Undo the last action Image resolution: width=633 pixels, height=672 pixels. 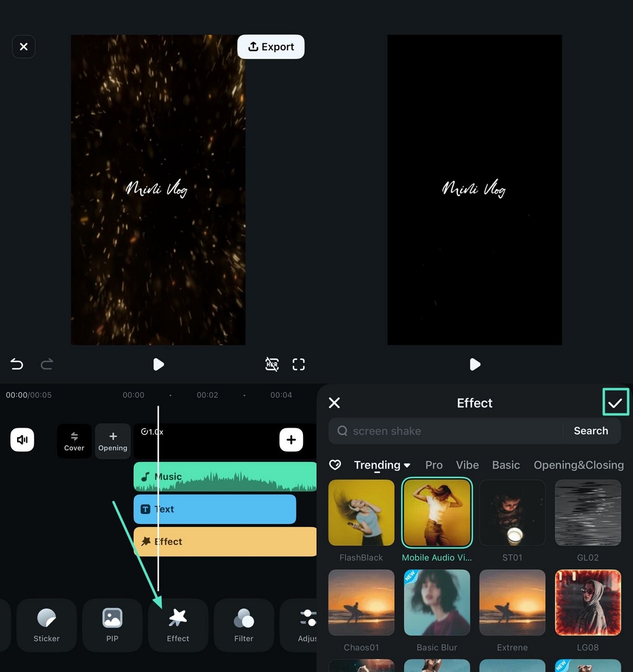17,364
